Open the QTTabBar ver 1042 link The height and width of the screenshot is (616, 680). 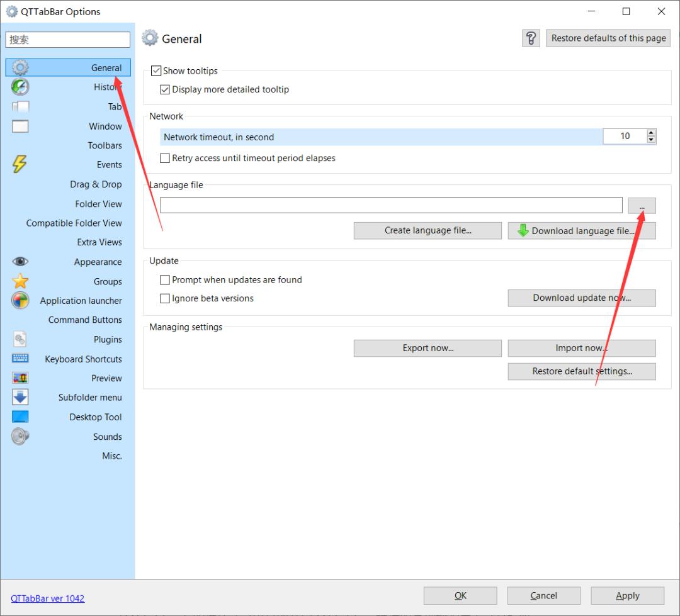48,598
